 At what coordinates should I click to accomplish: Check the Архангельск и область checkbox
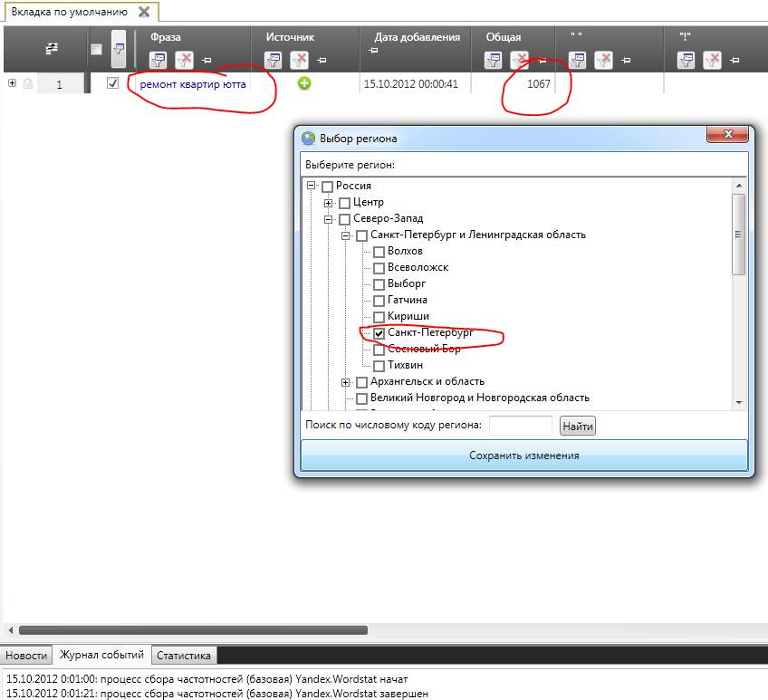point(362,382)
